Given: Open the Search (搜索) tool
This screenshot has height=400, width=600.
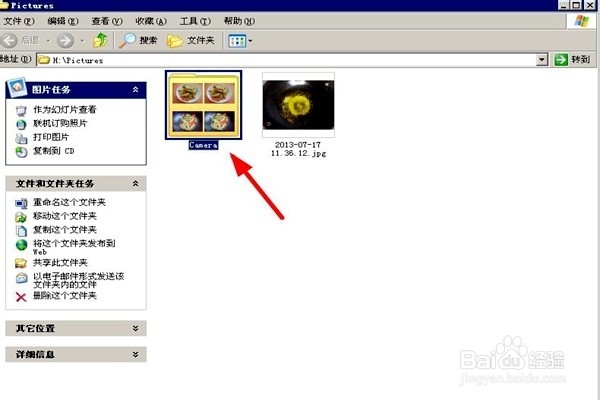Looking at the screenshot, I should coord(138,40).
